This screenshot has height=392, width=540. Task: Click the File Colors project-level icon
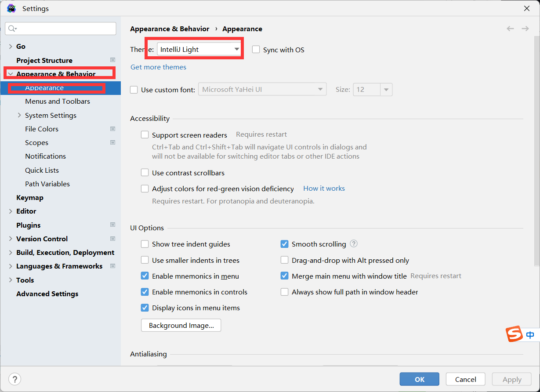click(112, 129)
